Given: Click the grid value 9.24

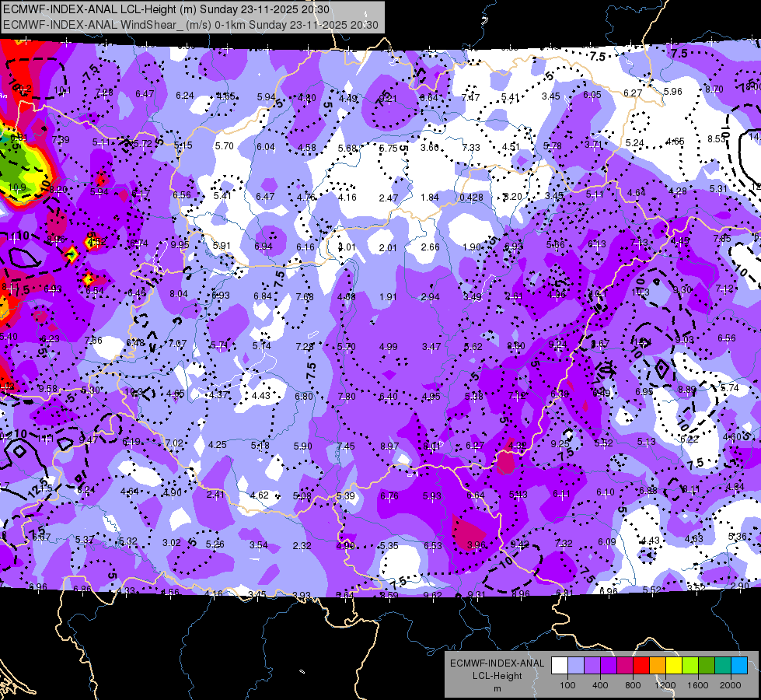Looking at the screenshot, I should coord(557,344).
